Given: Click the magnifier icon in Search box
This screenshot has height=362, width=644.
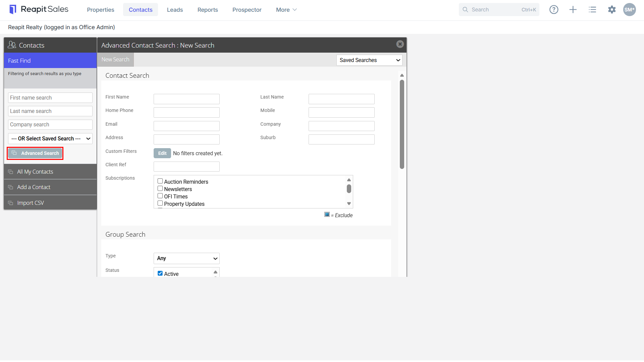Looking at the screenshot, I should pyautogui.click(x=465, y=10).
